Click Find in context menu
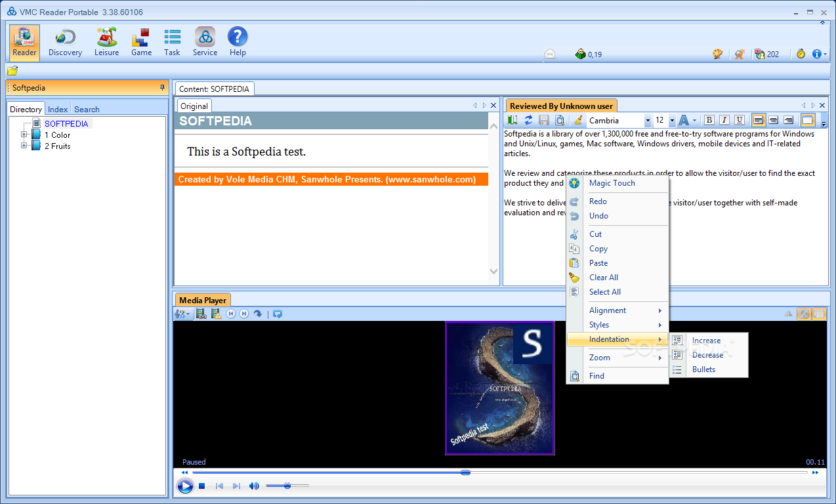The width and height of the screenshot is (836, 504). (617, 376)
